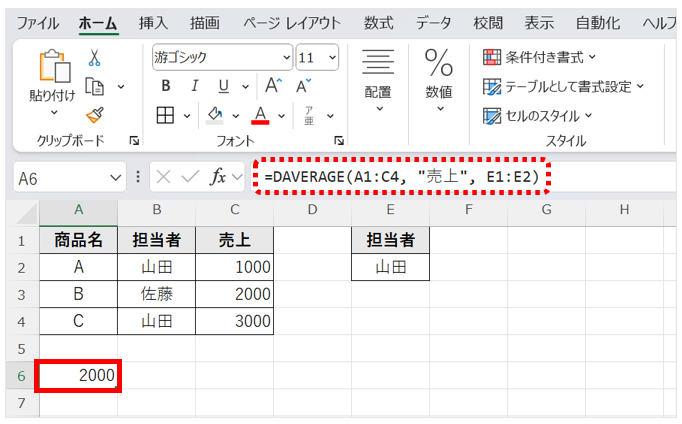Image resolution: width=682 pixels, height=424 pixels.
Task: Click the red Font Color A icon
Action: point(260,116)
